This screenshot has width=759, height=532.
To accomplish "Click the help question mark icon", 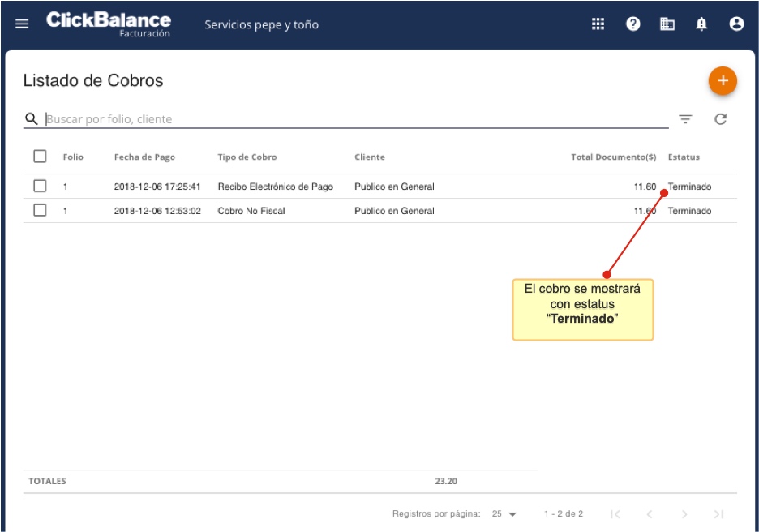I will click(x=633, y=24).
